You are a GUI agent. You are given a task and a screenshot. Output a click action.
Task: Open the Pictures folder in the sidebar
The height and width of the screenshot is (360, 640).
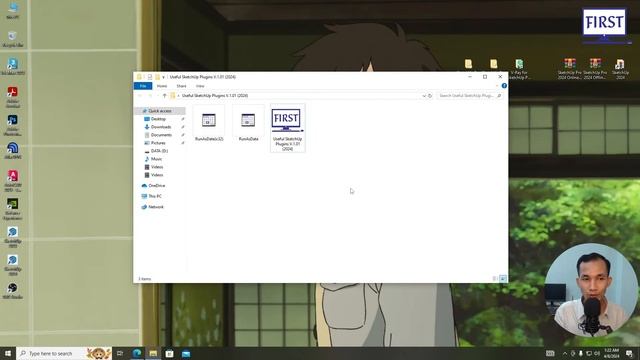point(158,143)
